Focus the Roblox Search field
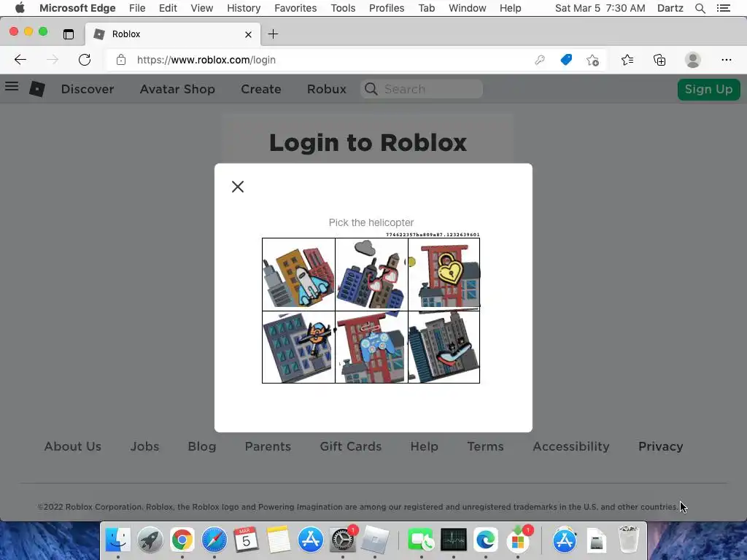 [x=422, y=89]
